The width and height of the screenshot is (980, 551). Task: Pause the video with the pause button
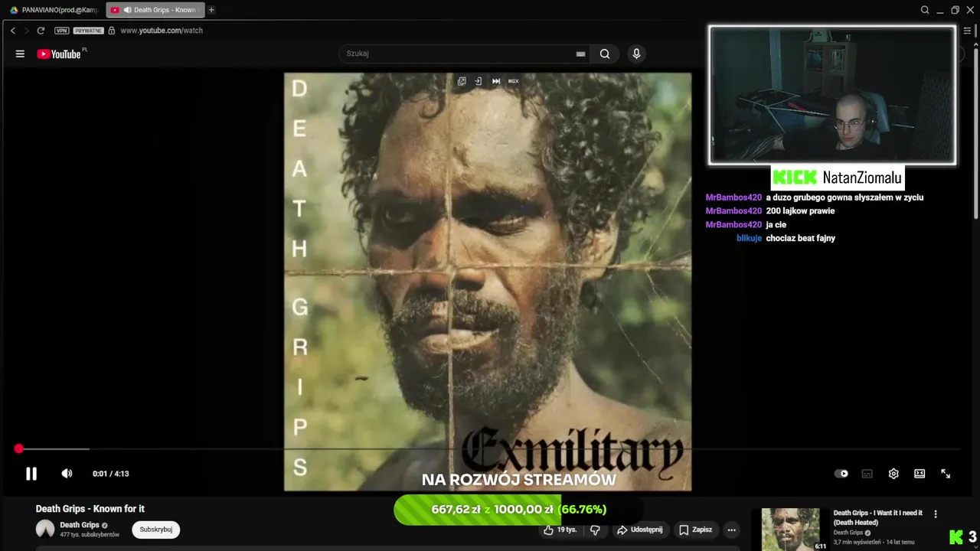(x=31, y=474)
